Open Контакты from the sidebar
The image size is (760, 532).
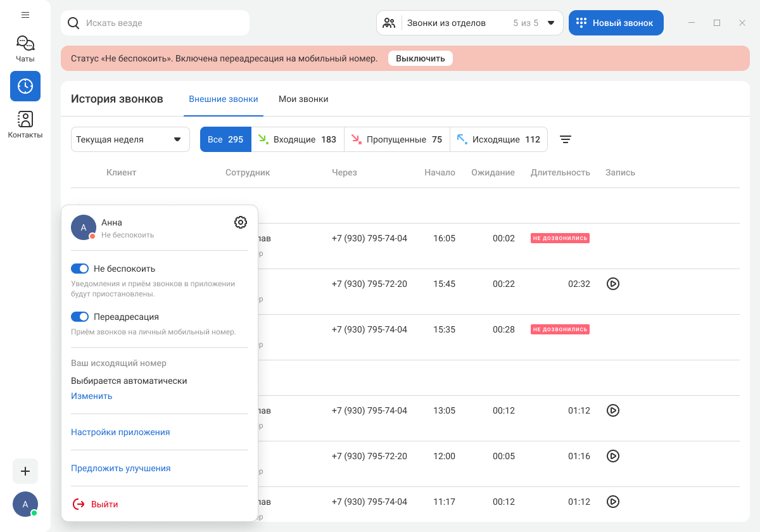pyautogui.click(x=25, y=124)
